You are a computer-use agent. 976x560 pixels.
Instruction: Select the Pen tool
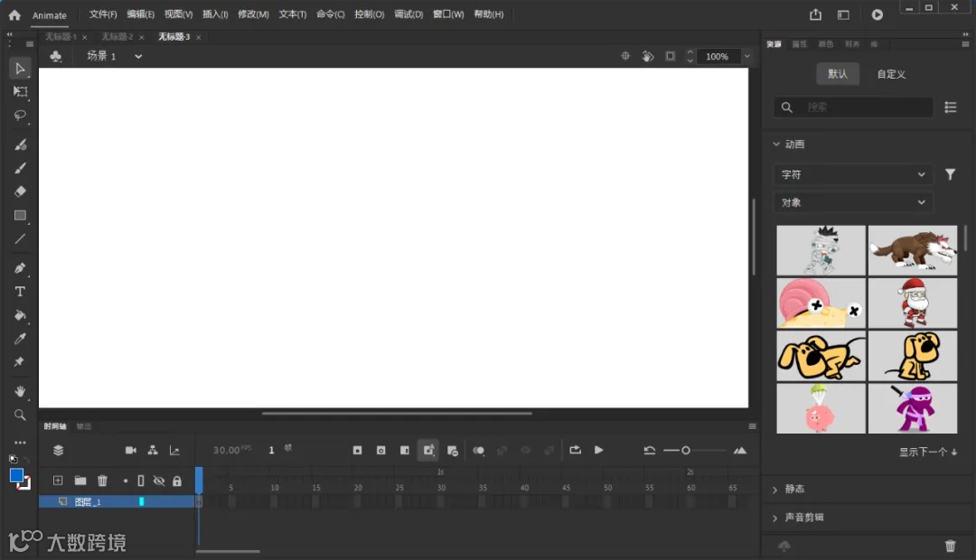[x=20, y=268]
